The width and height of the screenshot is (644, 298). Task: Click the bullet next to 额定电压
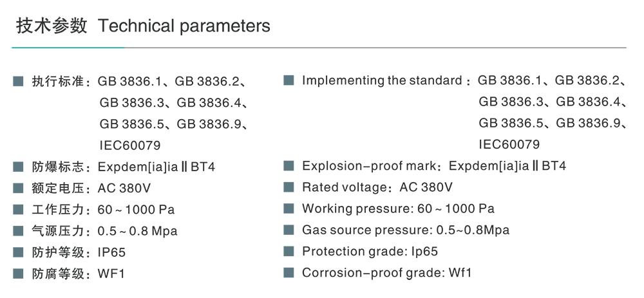click(18, 189)
